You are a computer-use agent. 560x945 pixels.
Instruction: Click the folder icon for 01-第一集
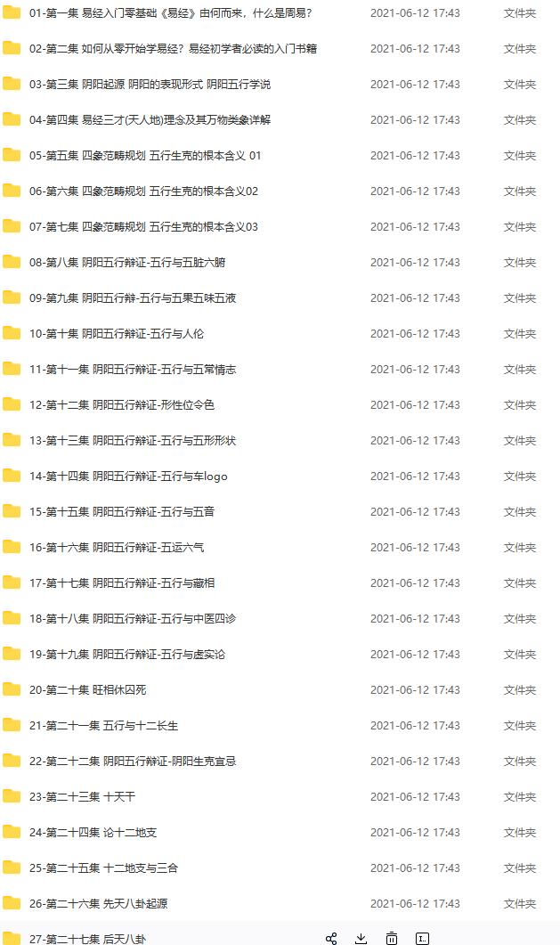point(12,12)
